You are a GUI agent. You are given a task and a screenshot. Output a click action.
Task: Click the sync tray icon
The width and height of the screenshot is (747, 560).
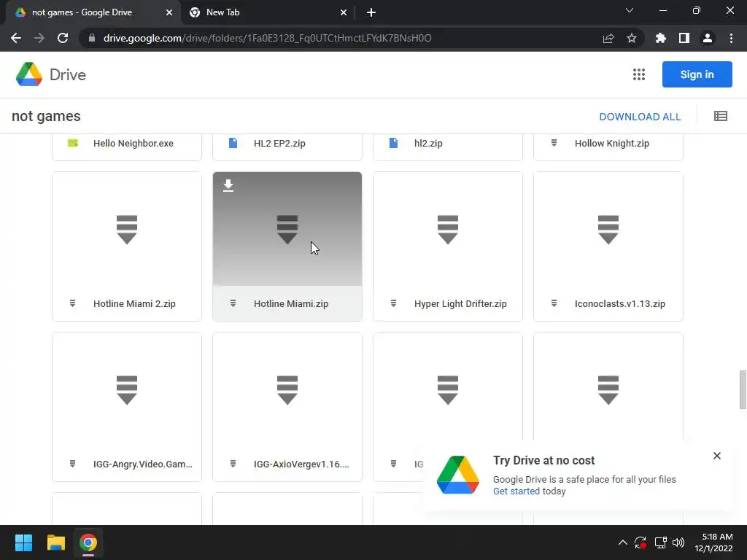point(640,542)
